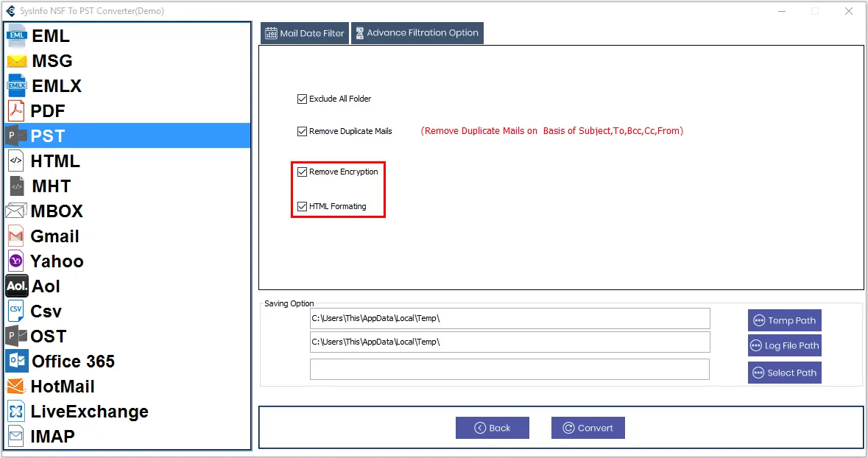
Task: Click the Temp Path button
Action: (x=784, y=320)
